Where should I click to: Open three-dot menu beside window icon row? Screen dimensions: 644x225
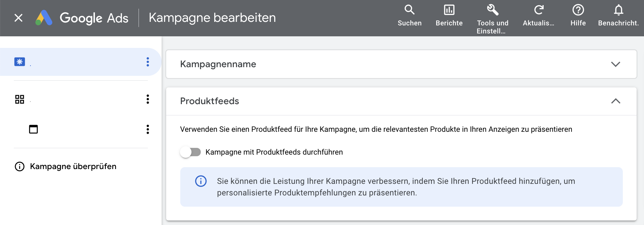click(x=148, y=129)
